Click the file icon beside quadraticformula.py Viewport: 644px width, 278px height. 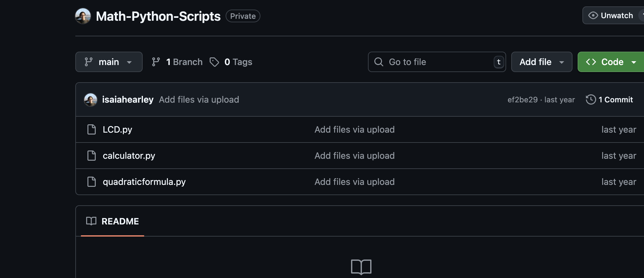pos(92,182)
